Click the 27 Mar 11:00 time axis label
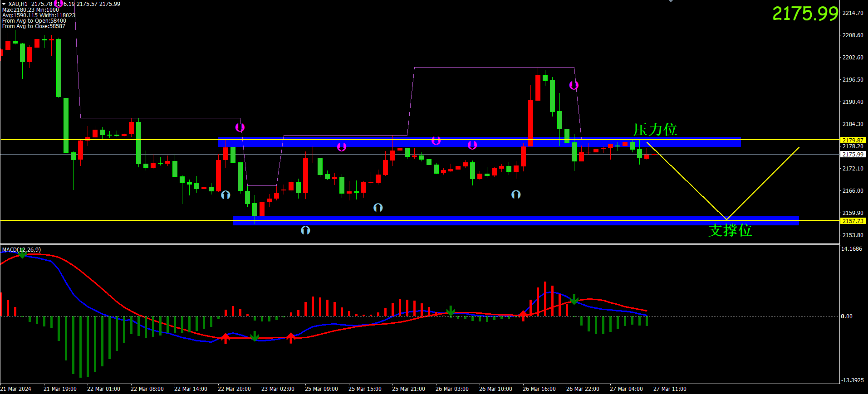The image size is (868, 394). click(x=670, y=389)
